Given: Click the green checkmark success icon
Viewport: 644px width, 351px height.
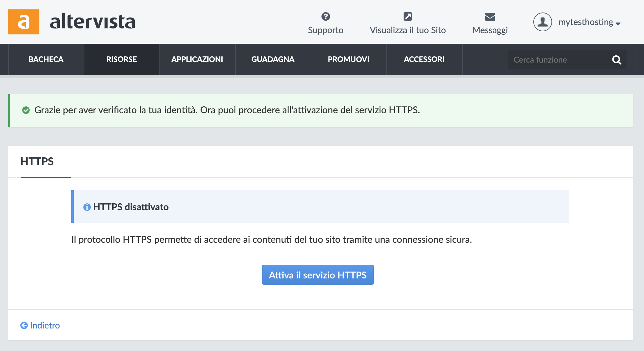Looking at the screenshot, I should click(x=26, y=110).
